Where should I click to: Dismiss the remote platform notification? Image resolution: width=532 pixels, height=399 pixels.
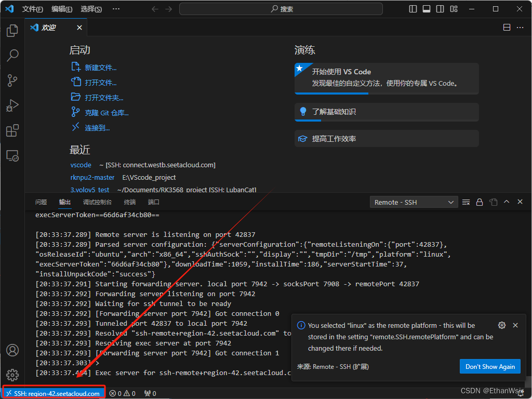coord(515,325)
